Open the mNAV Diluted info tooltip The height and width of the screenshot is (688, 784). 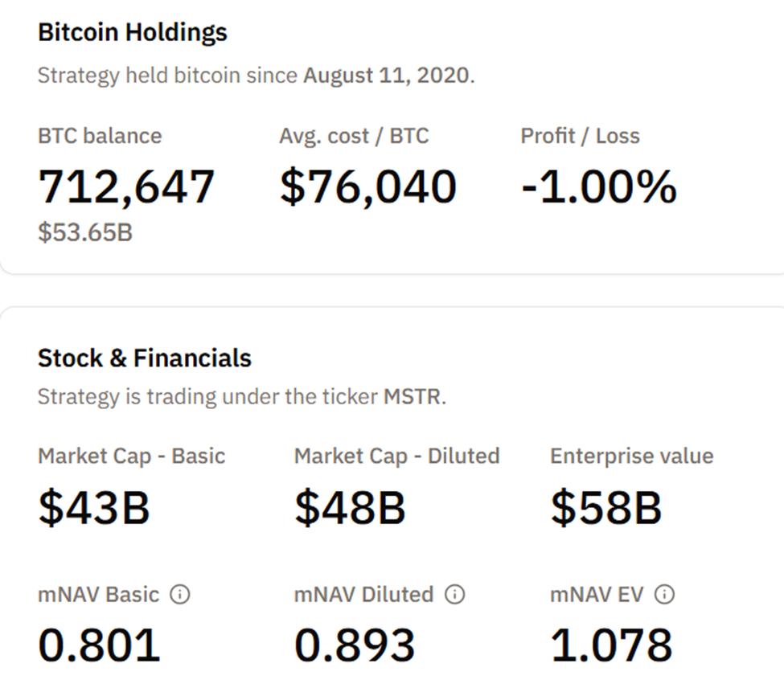pyautogui.click(x=455, y=595)
